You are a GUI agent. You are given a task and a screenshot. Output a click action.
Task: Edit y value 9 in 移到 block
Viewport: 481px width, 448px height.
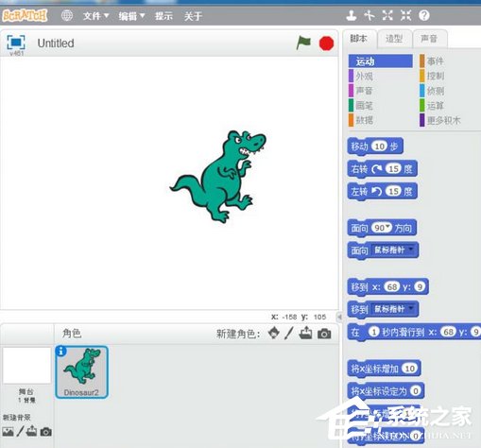(420, 286)
